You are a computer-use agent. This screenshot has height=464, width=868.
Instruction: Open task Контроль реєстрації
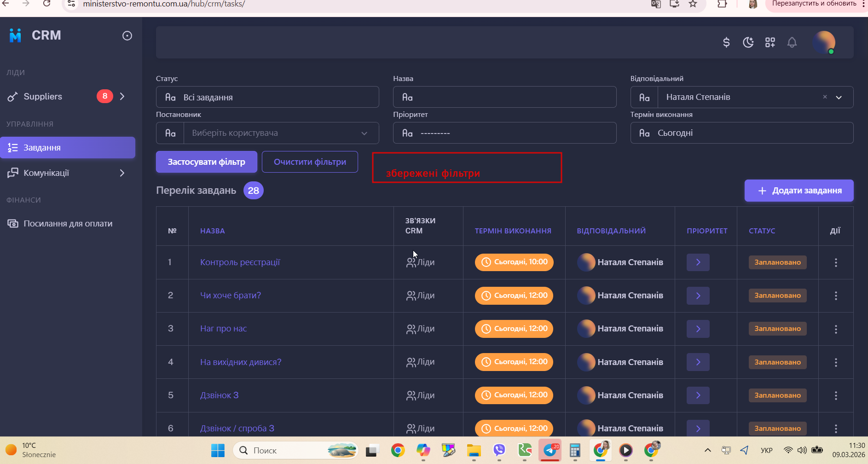[x=240, y=262]
